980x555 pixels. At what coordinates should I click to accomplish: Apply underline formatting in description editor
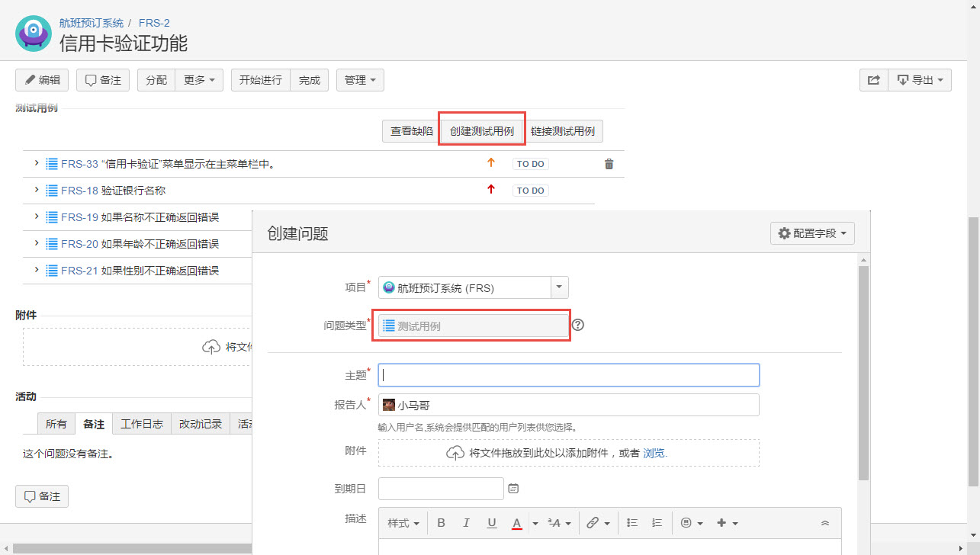point(492,523)
